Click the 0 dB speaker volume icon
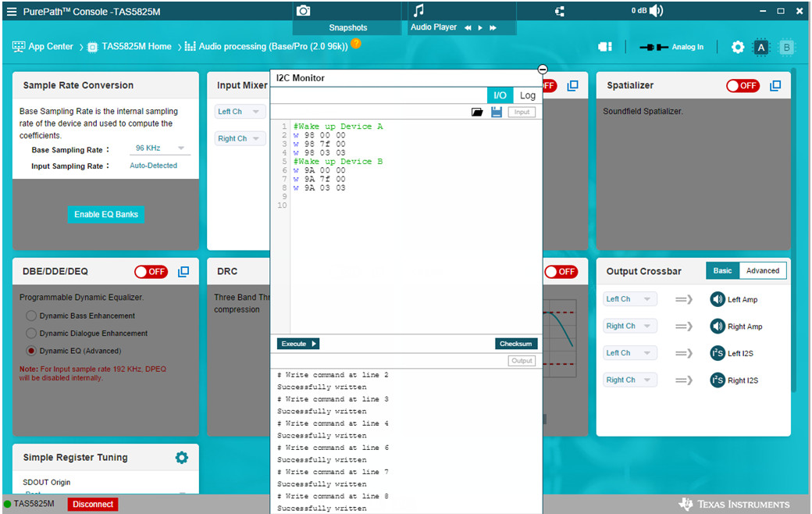The image size is (812, 514). (656, 10)
